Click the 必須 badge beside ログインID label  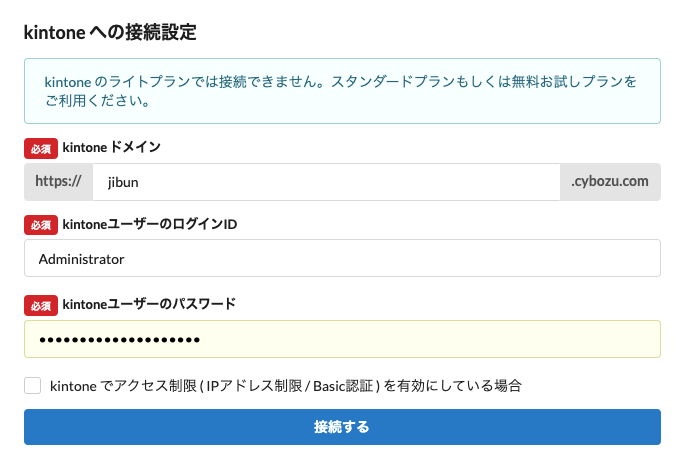click(x=40, y=225)
